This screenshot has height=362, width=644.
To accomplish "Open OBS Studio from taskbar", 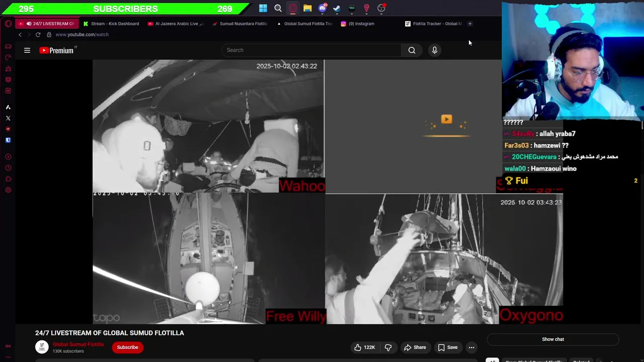I will click(x=381, y=8).
